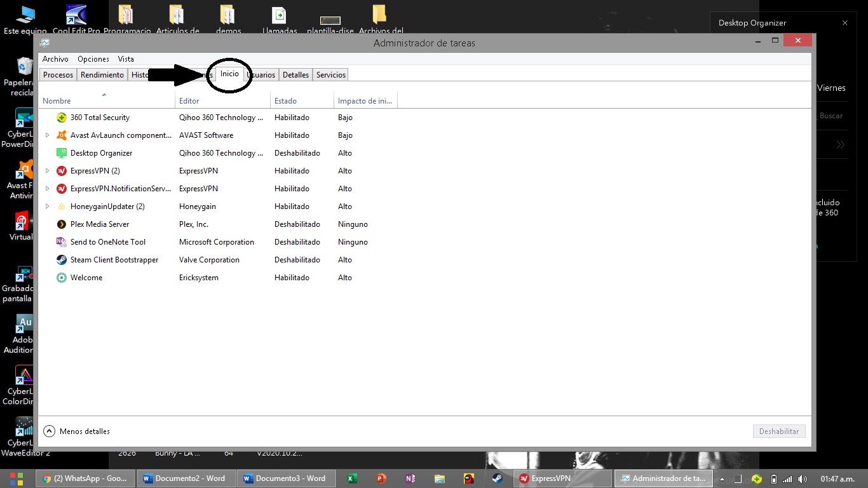Click the volume speaker icon in system tray
This screenshot has width=868, height=488.
(x=802, y=478)
